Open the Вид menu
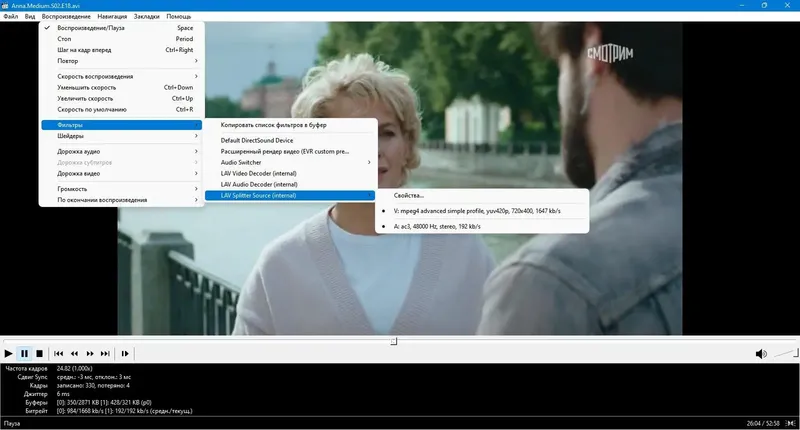The width and height of the screenshot is (800, 430). pos(30,16)
